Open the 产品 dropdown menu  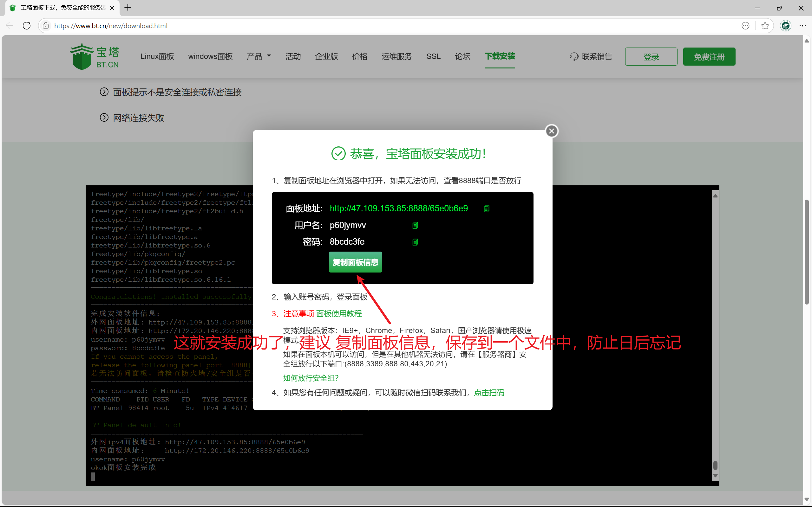point(259,56)
